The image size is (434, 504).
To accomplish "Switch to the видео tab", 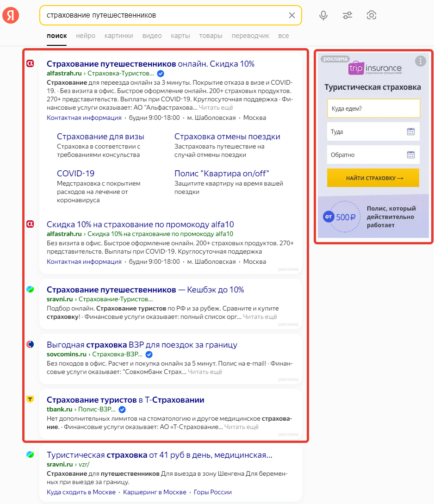I will pos(152,36).
